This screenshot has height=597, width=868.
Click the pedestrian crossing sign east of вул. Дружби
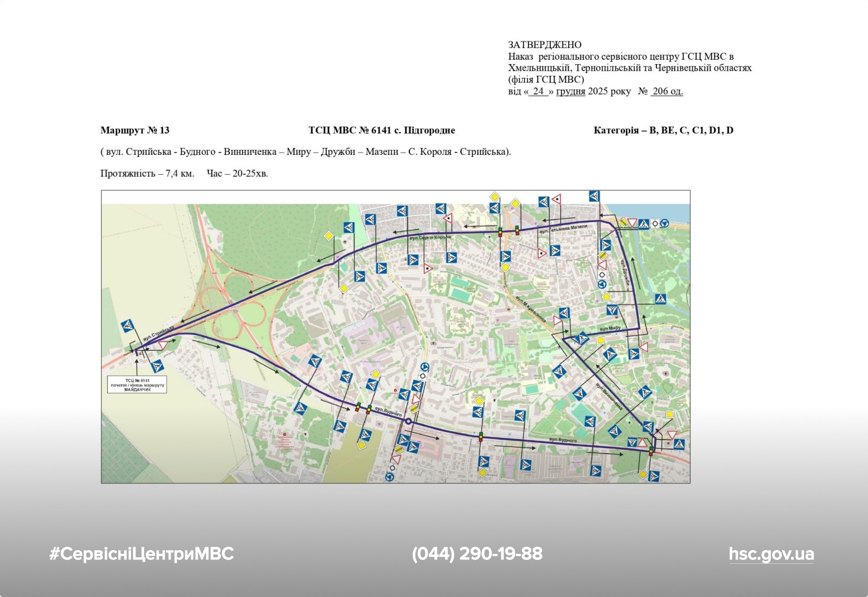point(660,299)
